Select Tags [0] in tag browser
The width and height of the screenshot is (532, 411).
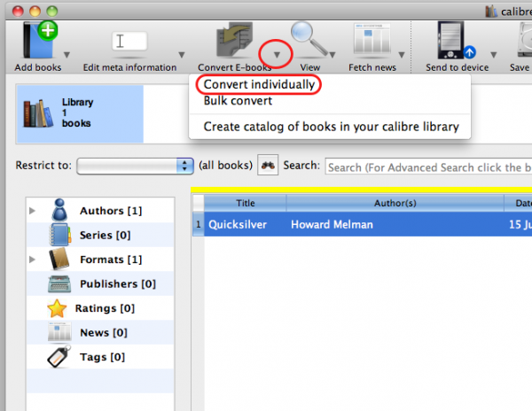102,357
